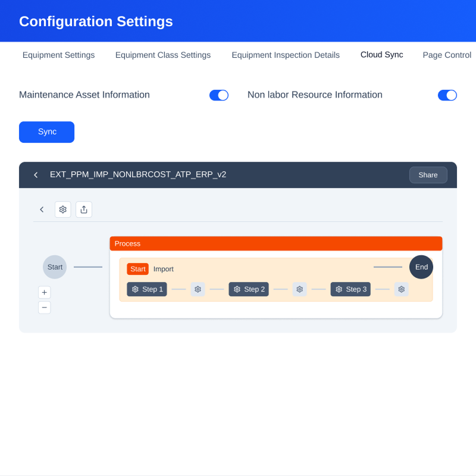Toggle off Non labor Resource Information
Image resolution: width=476 pixels, height=476 pixels.
click(x=447, y=95)
